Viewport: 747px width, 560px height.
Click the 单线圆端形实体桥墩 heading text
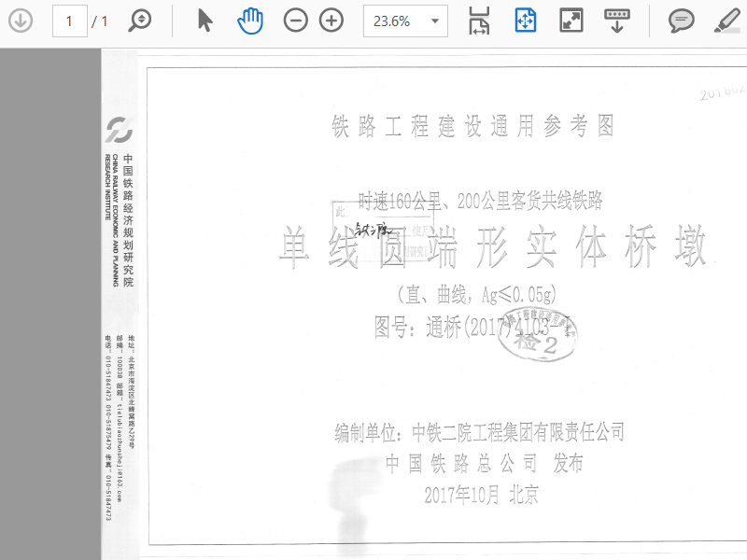click(x=492, y=246)
